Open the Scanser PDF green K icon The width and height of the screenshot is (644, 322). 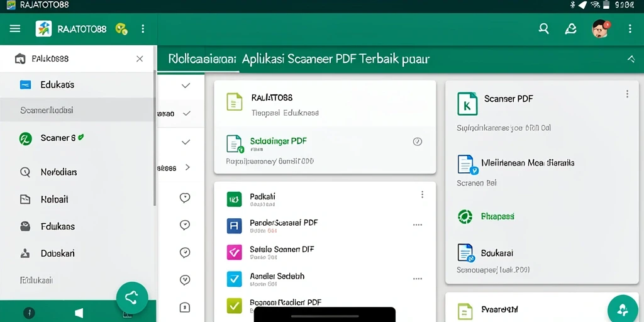[467, 104]
